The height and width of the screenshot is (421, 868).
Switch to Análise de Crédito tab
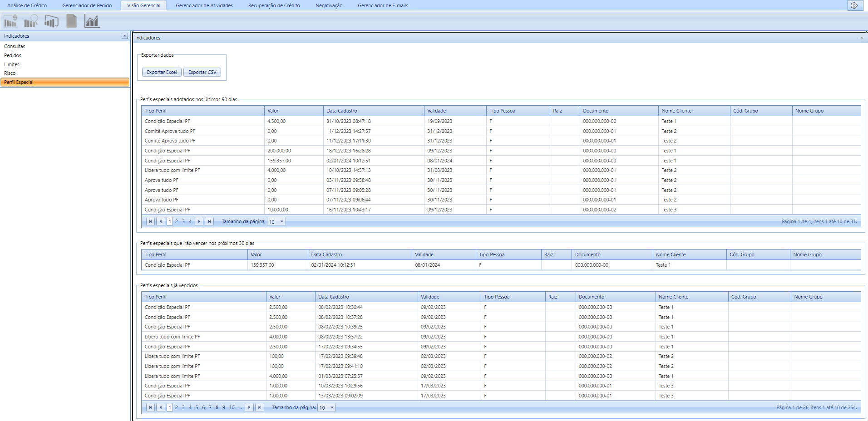tap(27, 5)
